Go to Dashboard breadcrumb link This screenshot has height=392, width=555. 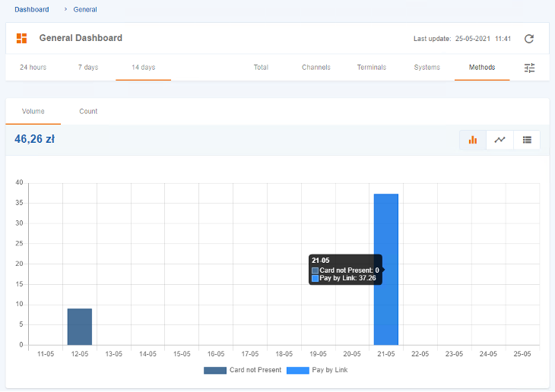click(31, 10)
